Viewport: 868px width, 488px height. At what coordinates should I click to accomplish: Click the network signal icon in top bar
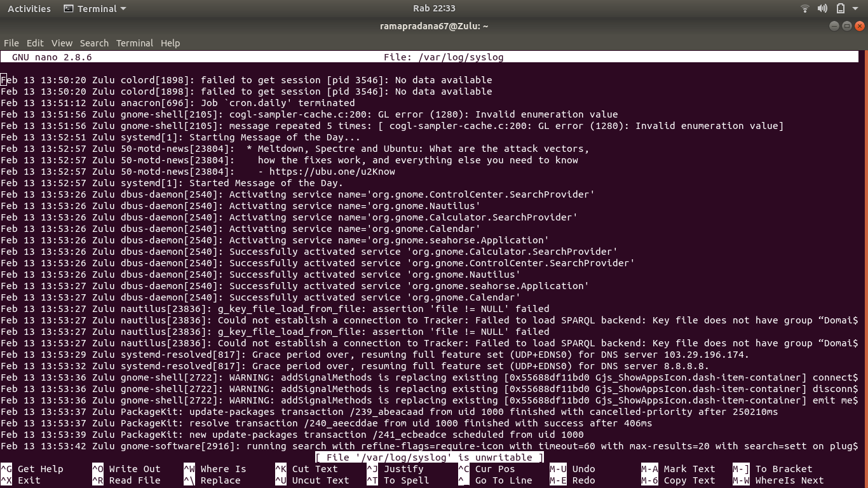pyautogui.click(x=804, y=8)
